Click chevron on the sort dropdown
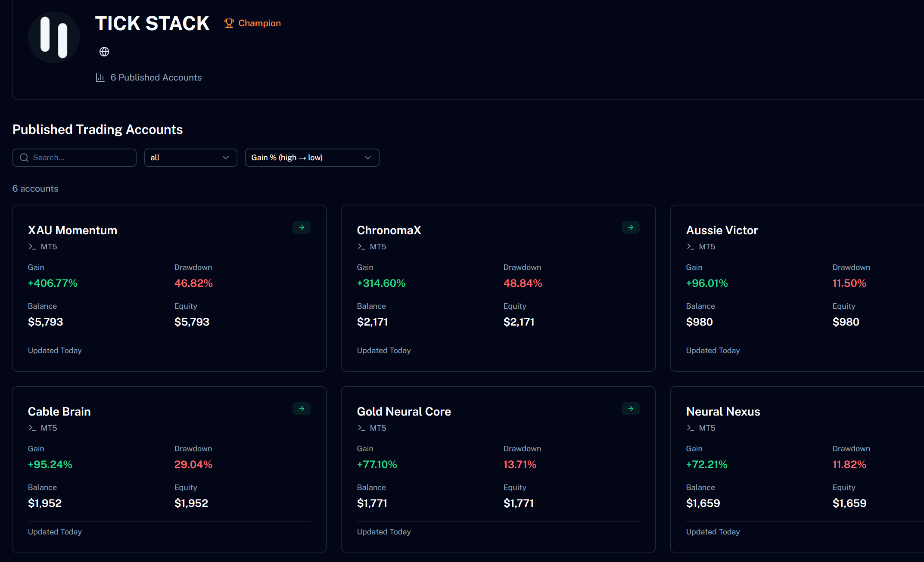The width and height of the screenshot is (924, 562). click(367, 158)
